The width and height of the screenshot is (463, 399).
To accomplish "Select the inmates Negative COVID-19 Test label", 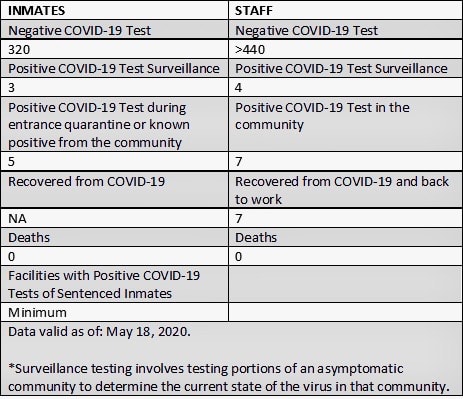I will [x=114, y=30].
